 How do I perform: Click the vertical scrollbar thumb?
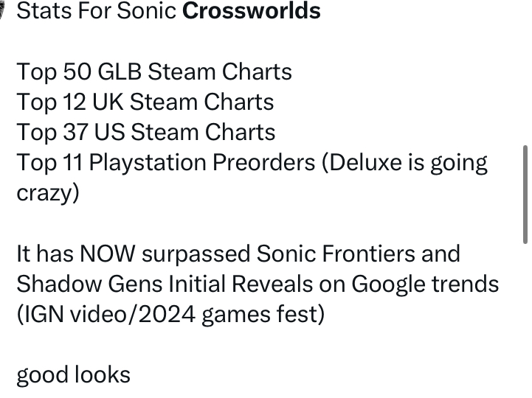pos(525,195)
